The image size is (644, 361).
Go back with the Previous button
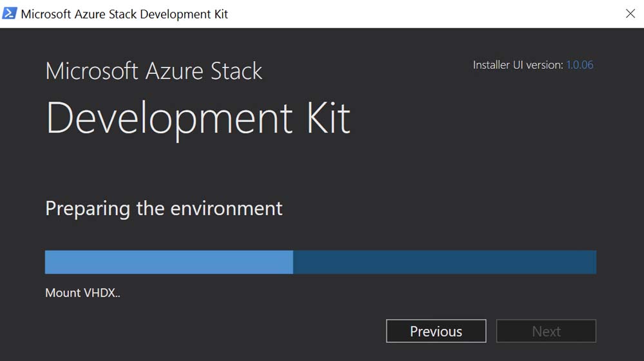click(436, 331)
